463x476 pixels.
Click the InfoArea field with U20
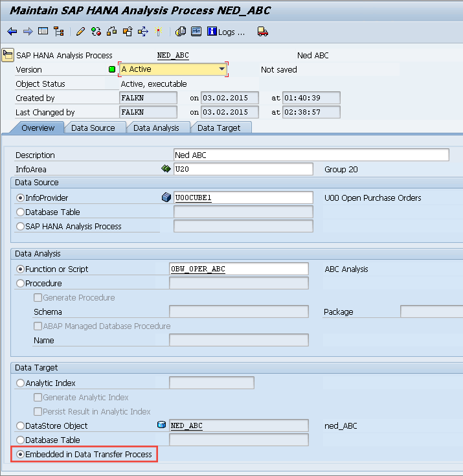(243, 169)
